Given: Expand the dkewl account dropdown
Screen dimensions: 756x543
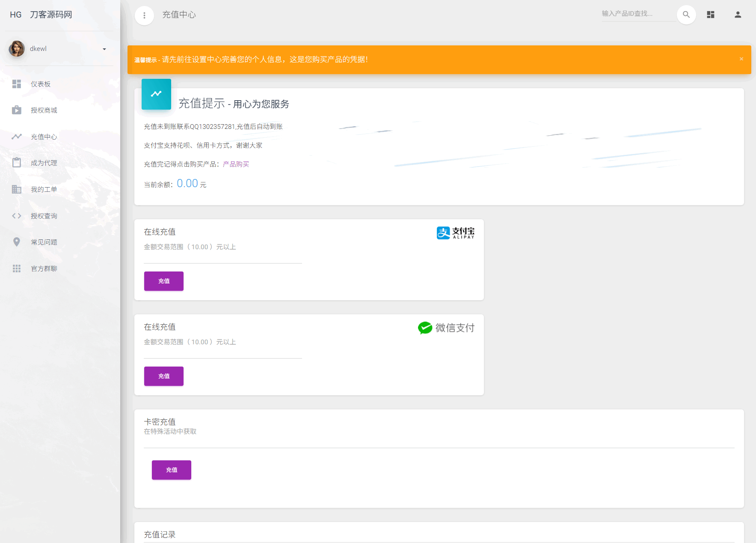Looking at the screenshot, I should [x=104, y=49].
